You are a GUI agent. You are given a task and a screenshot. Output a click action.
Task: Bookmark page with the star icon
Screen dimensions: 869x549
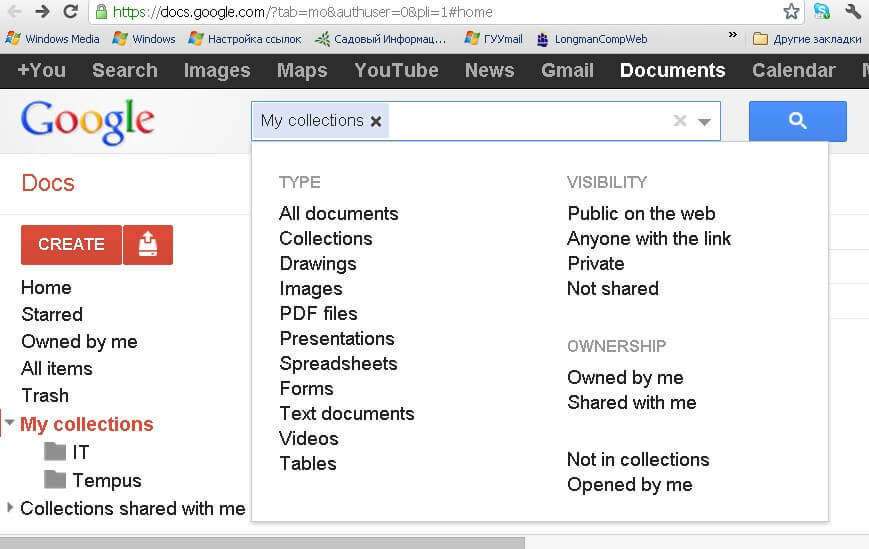pyautogui.click(x=791, y=11)
